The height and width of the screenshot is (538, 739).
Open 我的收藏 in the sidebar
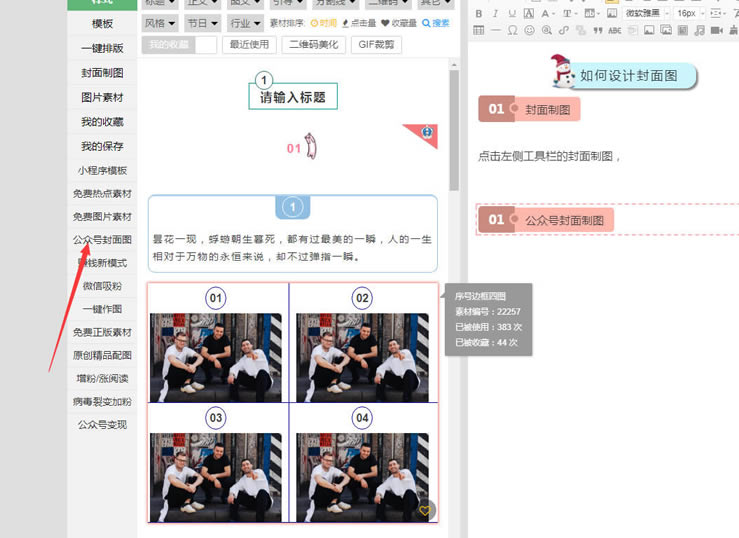[102, 122]
